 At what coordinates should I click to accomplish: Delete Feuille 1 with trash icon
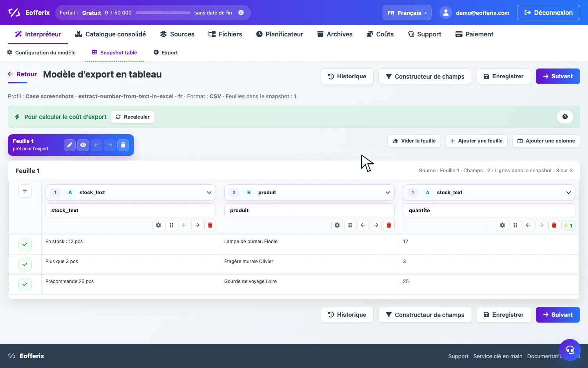coord(123,145)
